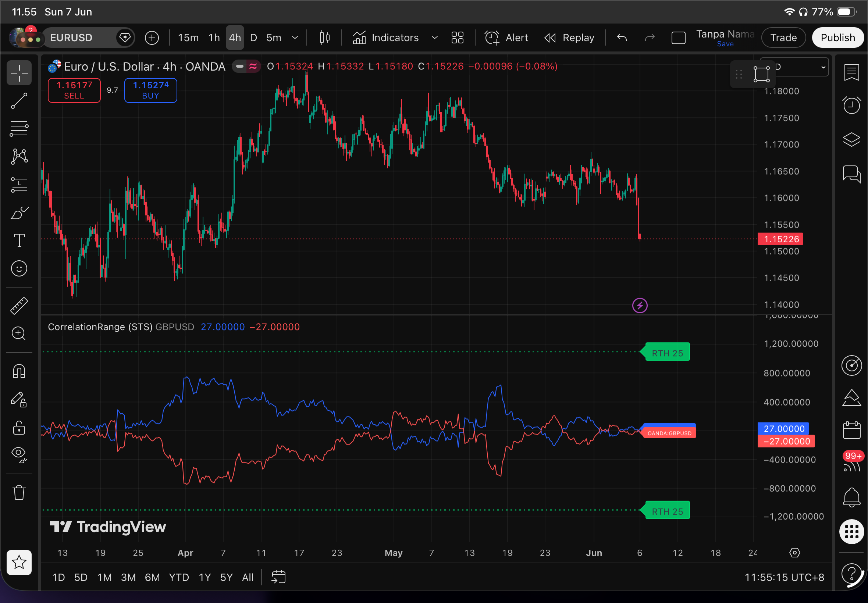The width and height of the screenshot is (868, 603).
Task: Delete drawings with the trash icon
Action: 19,493
